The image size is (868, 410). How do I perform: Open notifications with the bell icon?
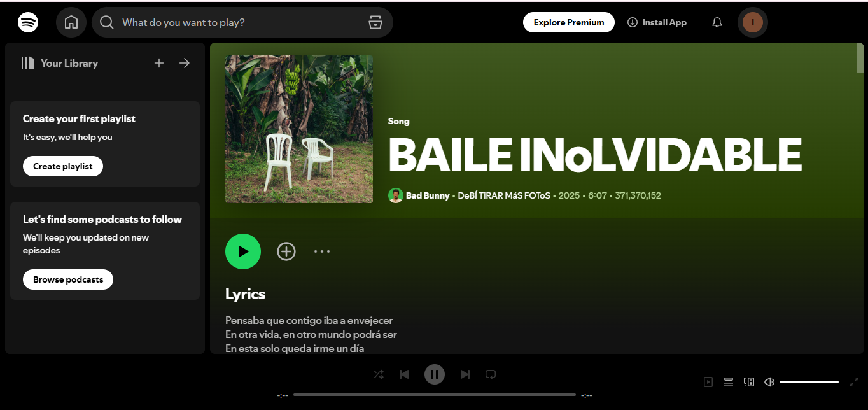pos(717,22)
